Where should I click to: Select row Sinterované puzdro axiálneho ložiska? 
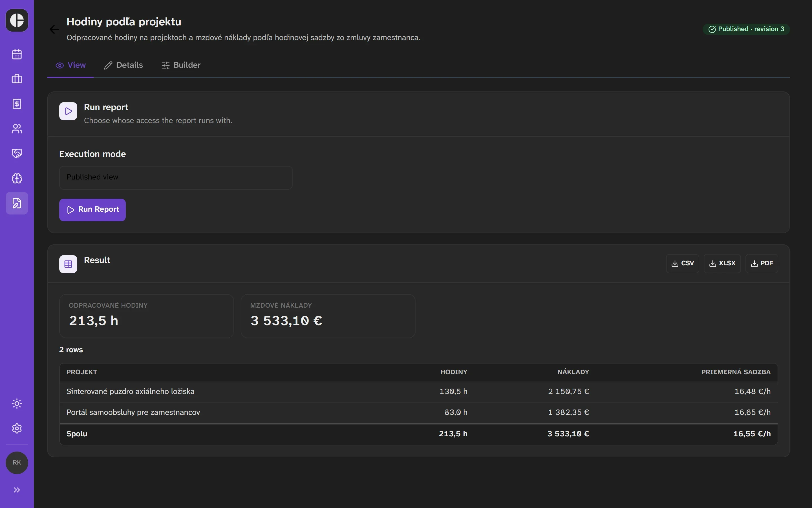tap(418, 392)
